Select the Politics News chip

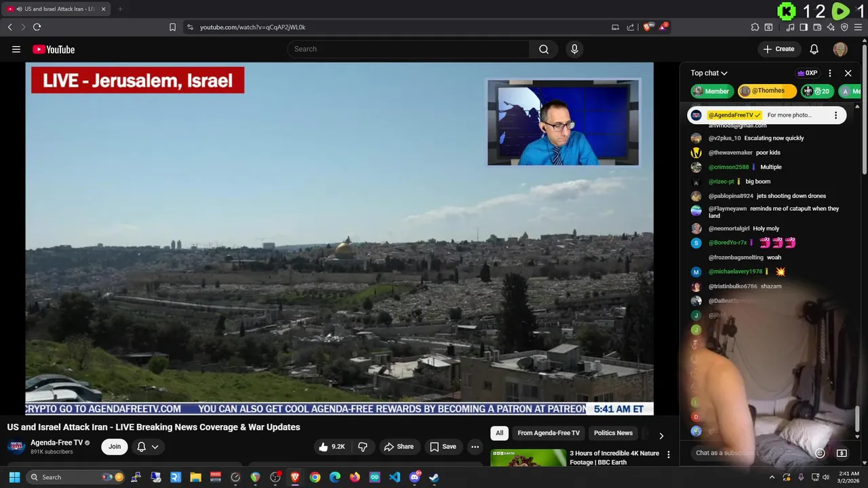click(613, 433)
